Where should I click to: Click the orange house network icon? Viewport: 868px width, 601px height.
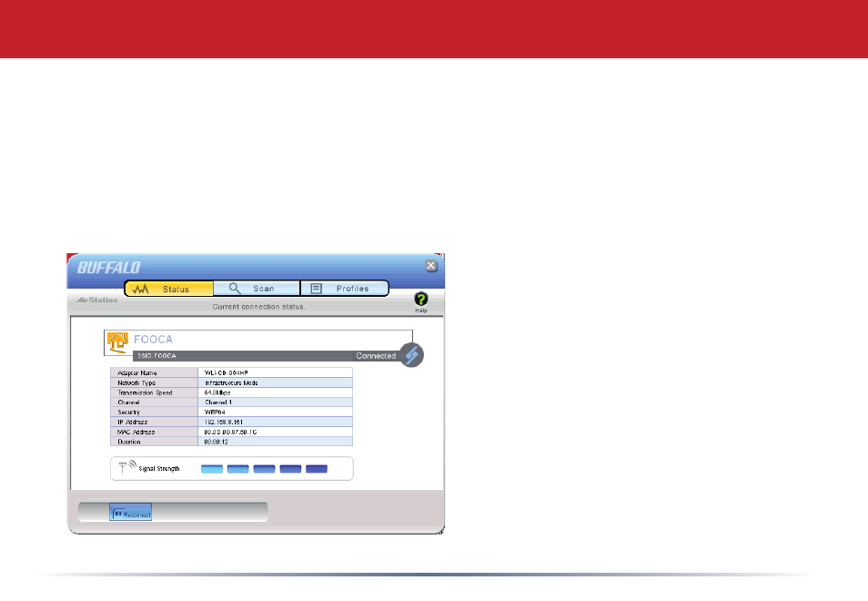117,342
